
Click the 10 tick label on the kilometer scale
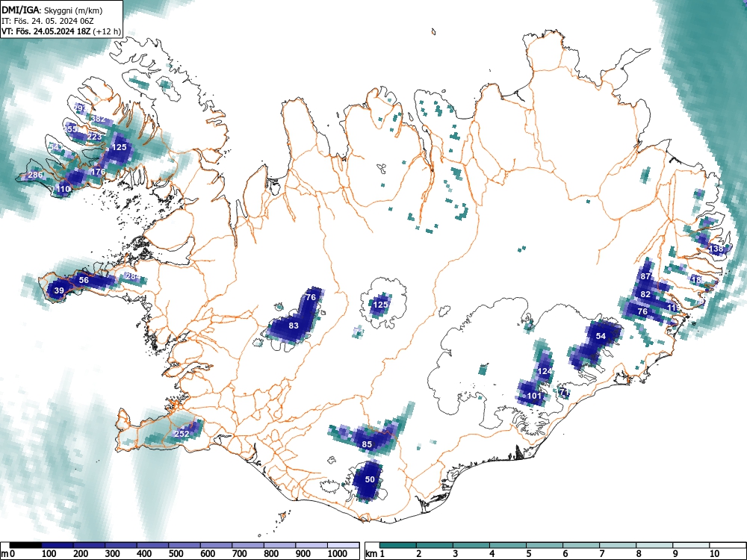[x=713, y=554]
